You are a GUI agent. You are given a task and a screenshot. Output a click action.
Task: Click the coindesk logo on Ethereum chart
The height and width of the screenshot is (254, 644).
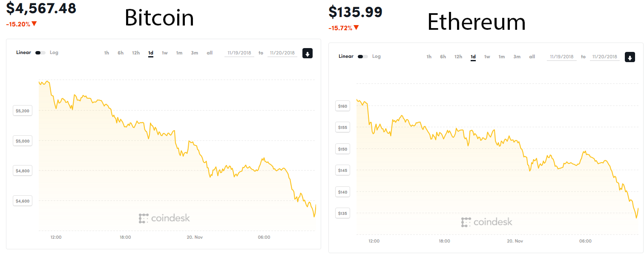coord(487,222)
